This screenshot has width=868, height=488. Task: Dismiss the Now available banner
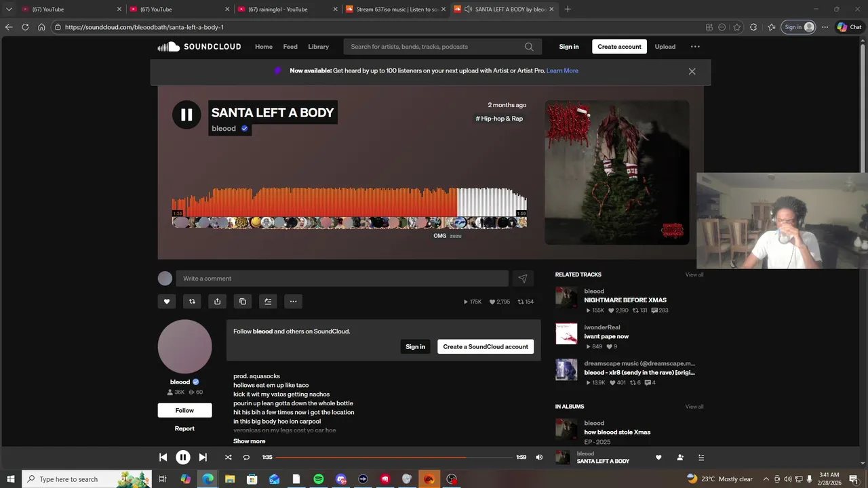click(x=692, y=71)
